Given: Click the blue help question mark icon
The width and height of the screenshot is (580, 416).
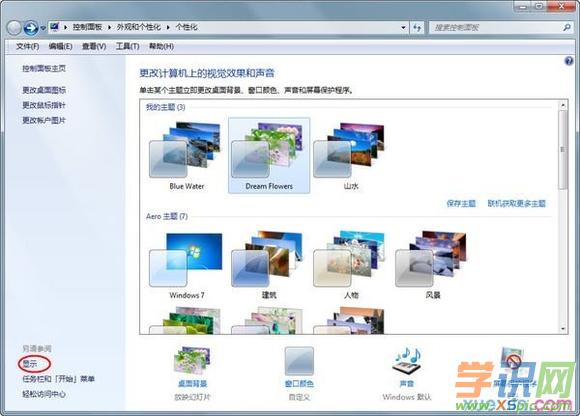Looking at the screenshot, I should (569, 61).
